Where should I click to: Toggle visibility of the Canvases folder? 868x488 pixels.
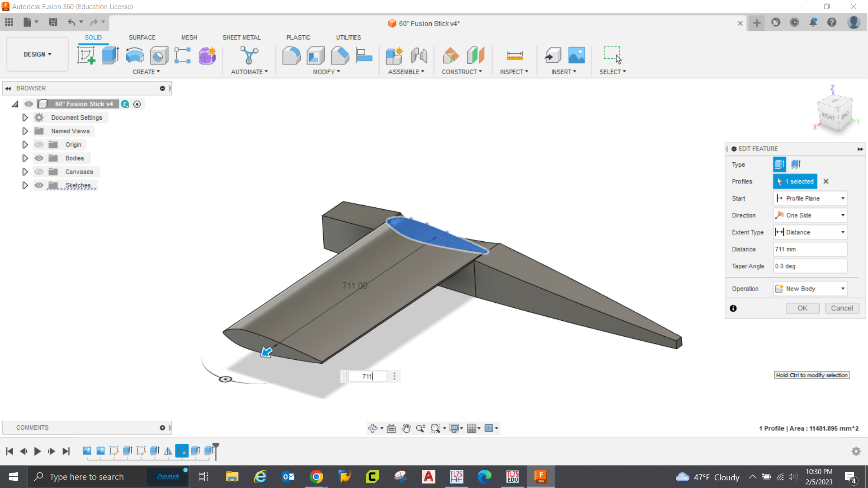pos(39,172)
